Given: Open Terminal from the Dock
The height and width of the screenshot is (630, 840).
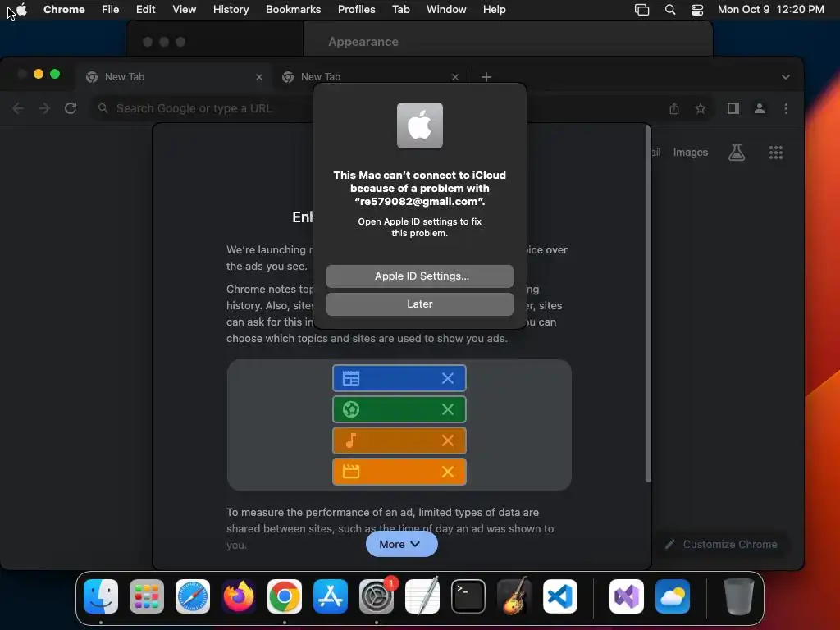Looking at the screenshot, I should tap(468, 596).
